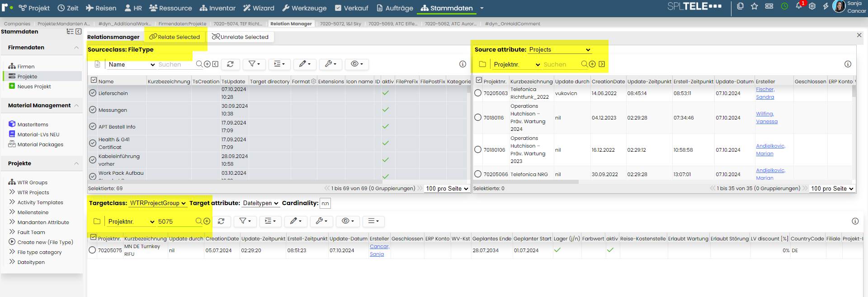The height and width of the screenshot is (297, 868).
Task: Click expand-right arrow icon in Projects attribute panel
Action: pos(602,64)
